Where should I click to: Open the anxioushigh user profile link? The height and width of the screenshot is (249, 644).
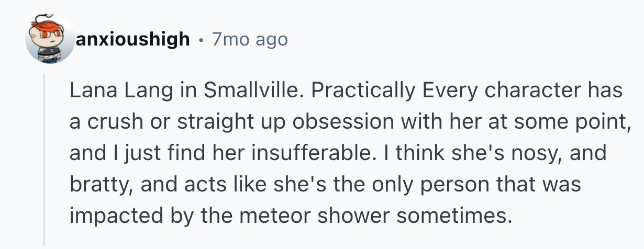[133, 39]
